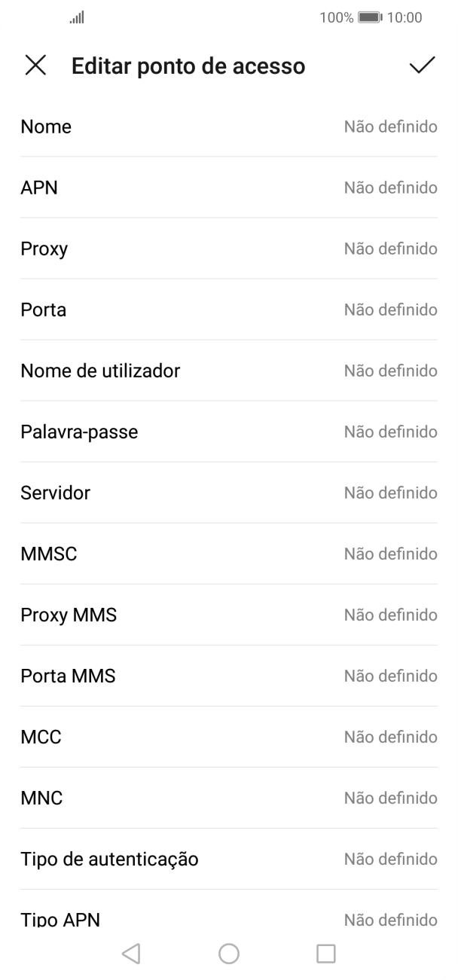Open the Palavra-passe field
The height and width of the screenshot is (980, 458).
point(228,432)
